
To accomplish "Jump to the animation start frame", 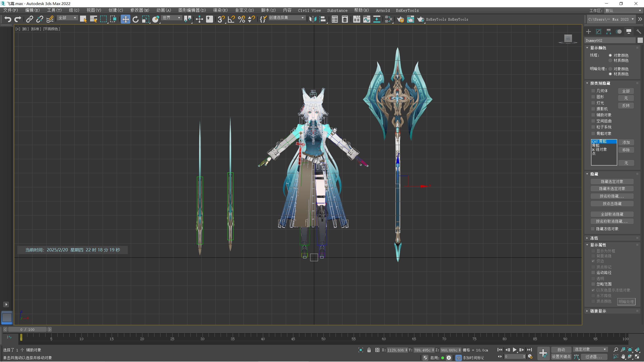I will (500, 350).
